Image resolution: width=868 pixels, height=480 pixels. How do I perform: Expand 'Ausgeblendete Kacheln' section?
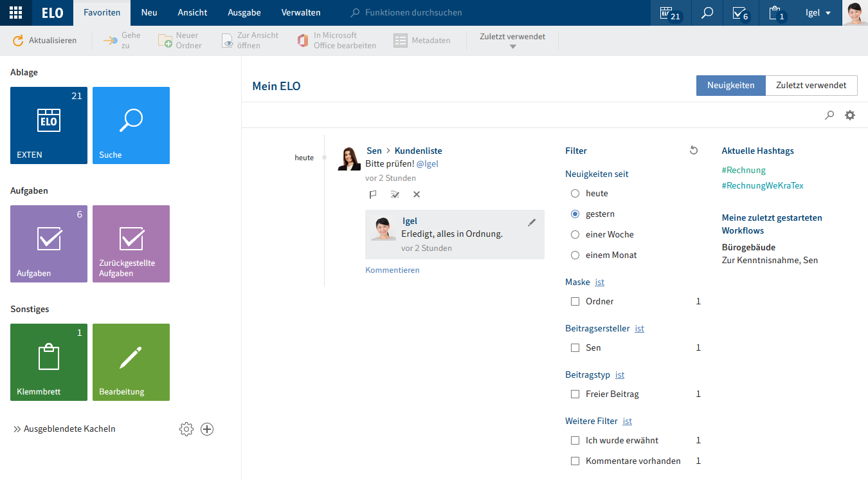[x=64, y=429]
